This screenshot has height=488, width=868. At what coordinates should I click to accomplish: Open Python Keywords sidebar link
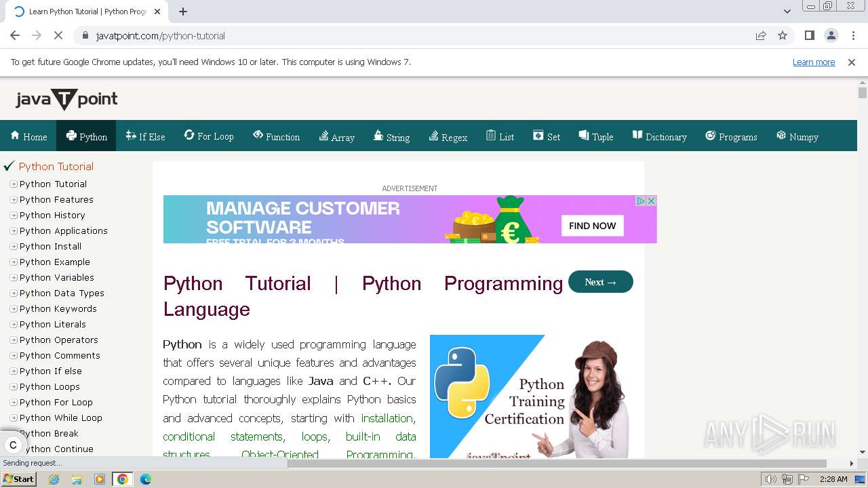[58, 308]
